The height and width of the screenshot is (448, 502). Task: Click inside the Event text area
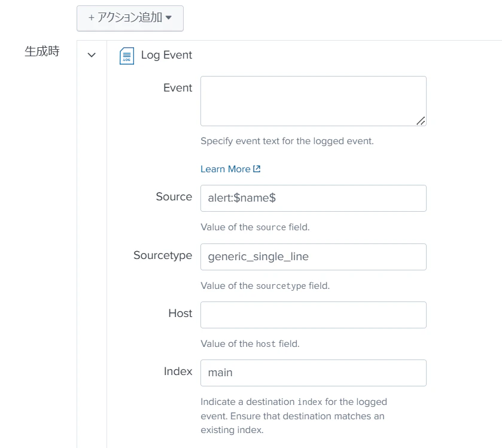[313, 101]
